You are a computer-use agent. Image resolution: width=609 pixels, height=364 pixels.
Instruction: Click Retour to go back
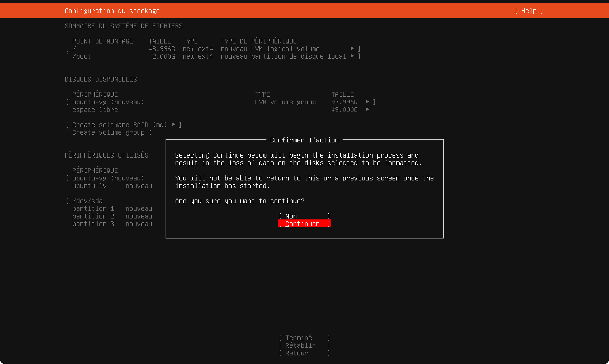click(x=304, y=353)
